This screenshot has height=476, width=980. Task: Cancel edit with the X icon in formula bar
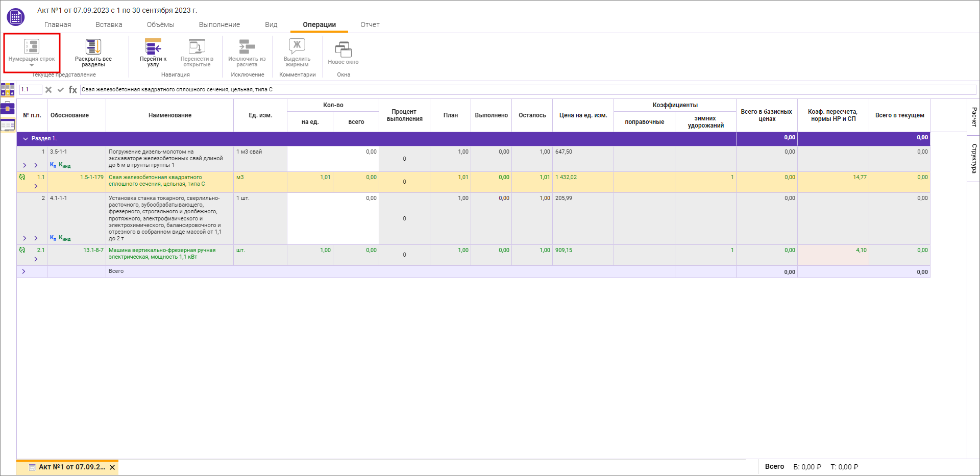point(48,90)
